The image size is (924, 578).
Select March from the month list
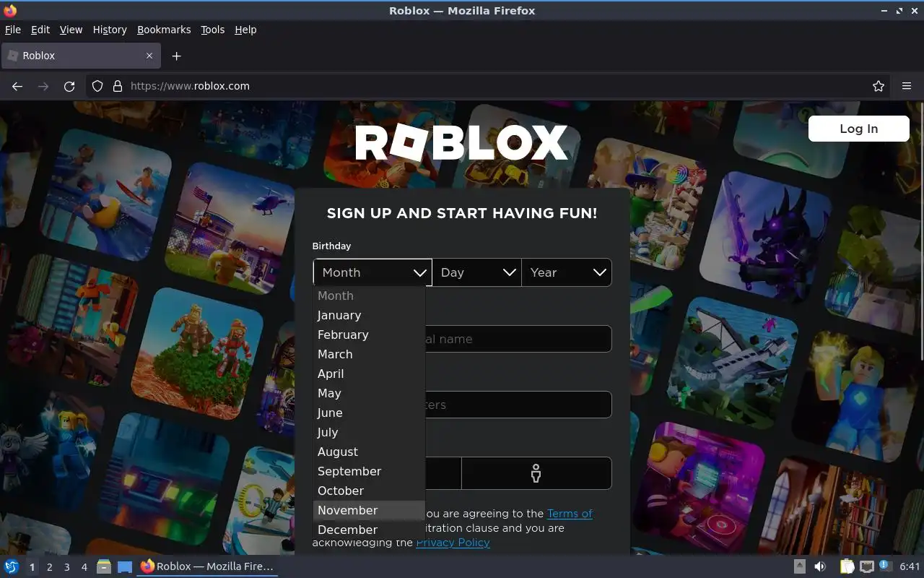(369, 354)
